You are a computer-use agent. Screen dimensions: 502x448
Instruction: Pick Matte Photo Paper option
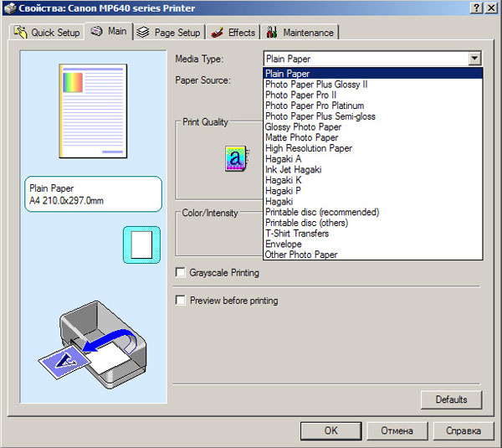pos(373,137)
